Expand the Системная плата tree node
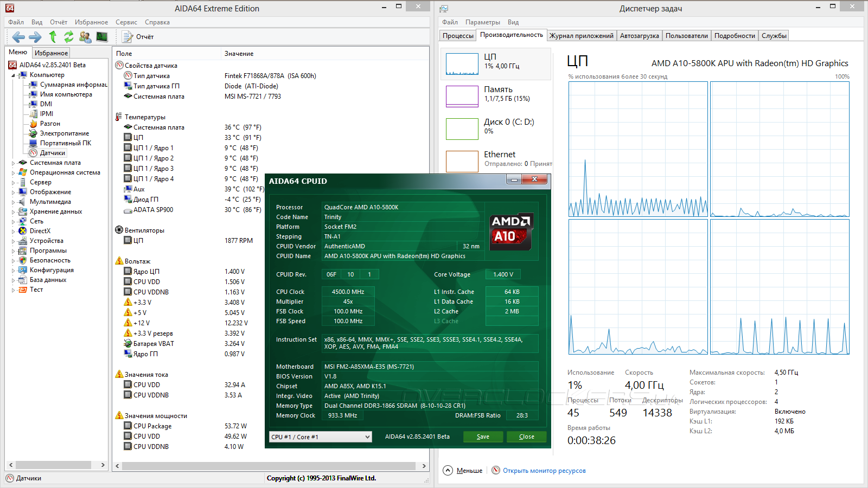 14,163
